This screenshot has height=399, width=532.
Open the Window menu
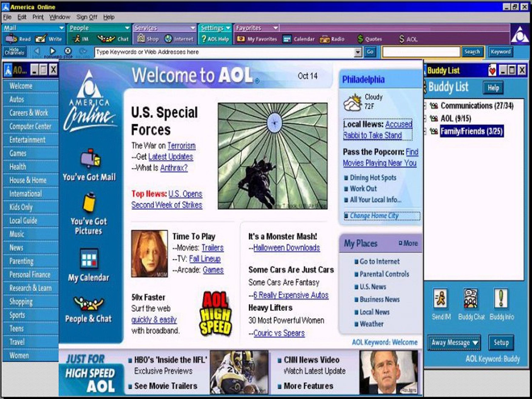point(59,17)
